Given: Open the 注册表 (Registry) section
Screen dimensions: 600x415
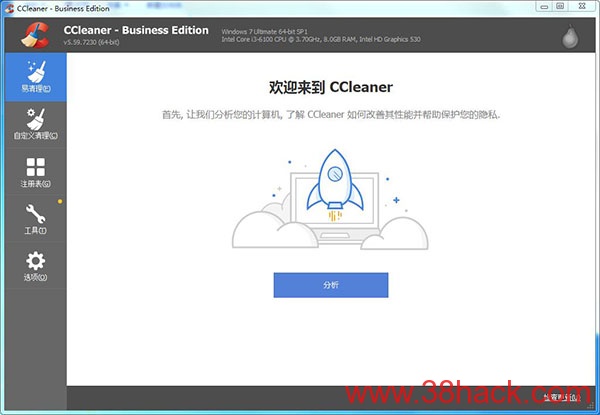Looking at the screenshot, I should [36, 172].
